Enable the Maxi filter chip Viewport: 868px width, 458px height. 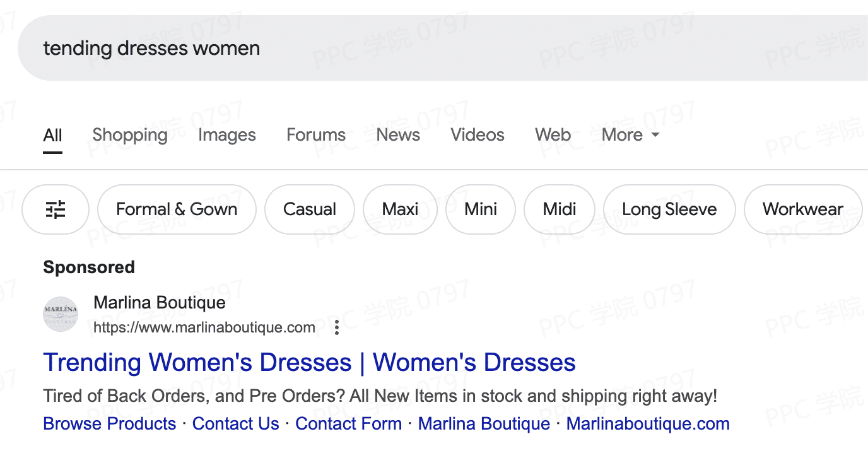(x=400, y=209)
